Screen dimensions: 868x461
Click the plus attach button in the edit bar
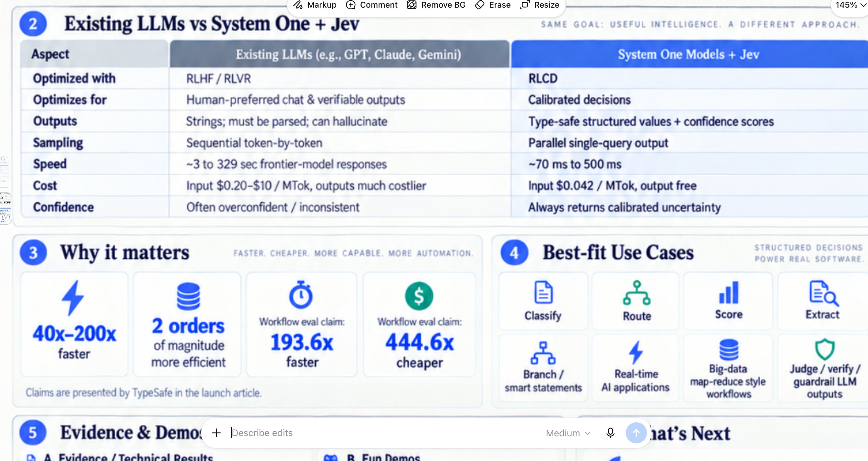pyautogui.click(x=216, y=433)
